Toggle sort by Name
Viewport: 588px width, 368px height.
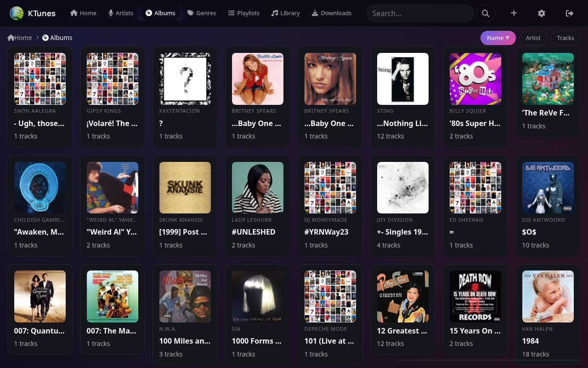pyautogui.click(x=498, y=38)
